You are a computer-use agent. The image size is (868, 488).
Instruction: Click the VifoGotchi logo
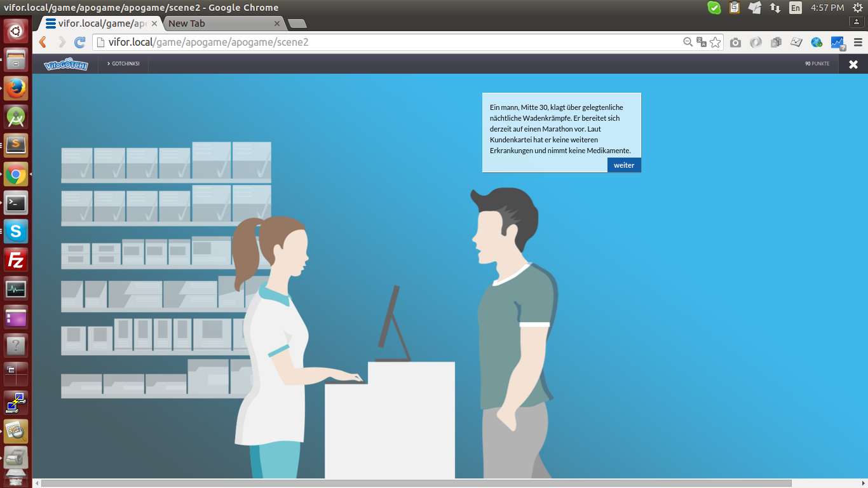[65, 64]
